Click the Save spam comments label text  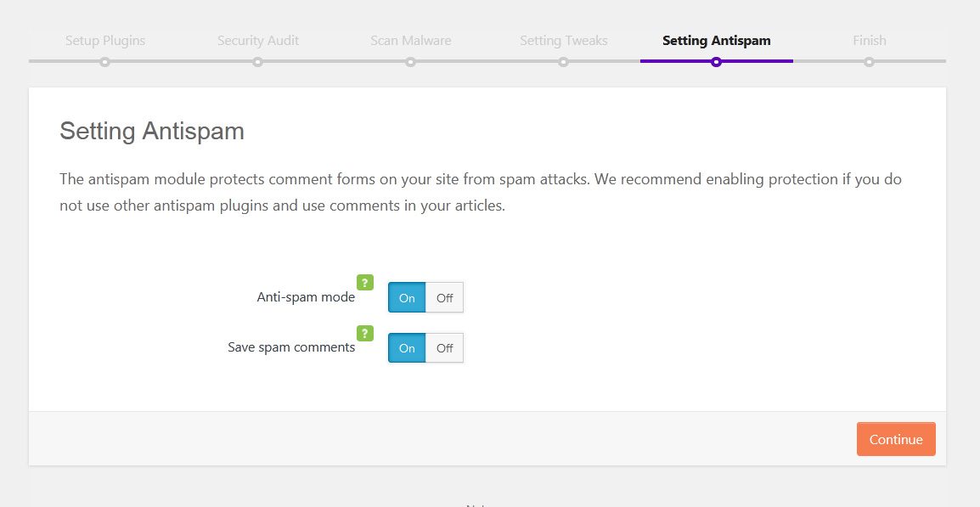pos(291,347)
